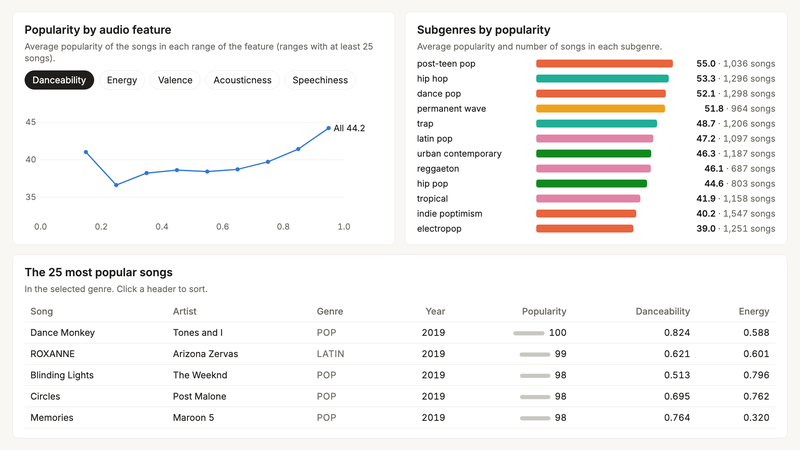Click the 'The Weeknd' artist cell
Screen dimensions: 800x450
pos(200,376)
